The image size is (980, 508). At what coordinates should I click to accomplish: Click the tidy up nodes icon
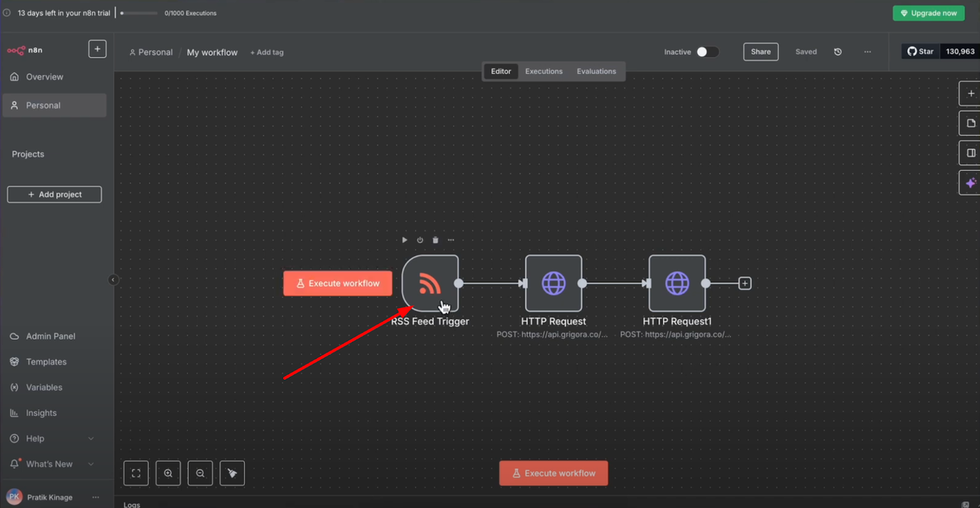(x=232, y=473)
